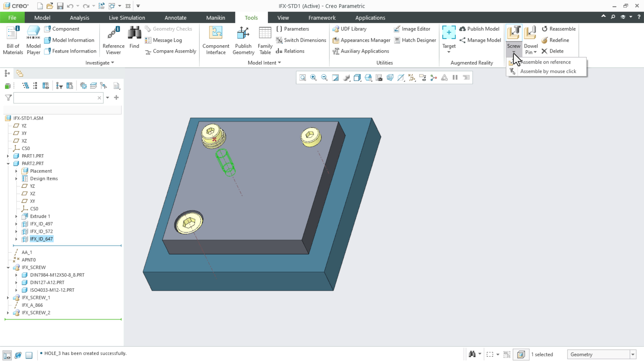Select the Zoom In tool in graphics toolbar
644x362 pixels.
click(313, 77)
